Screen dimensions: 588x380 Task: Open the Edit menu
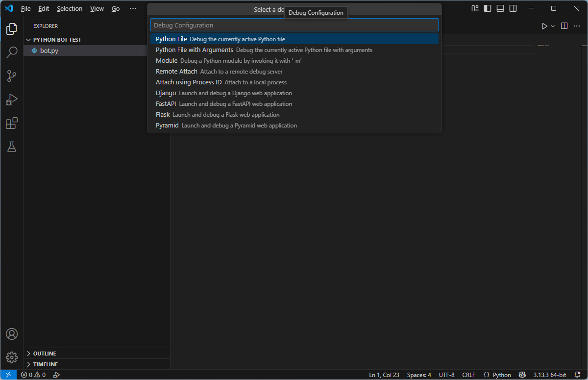click(44, 9)
